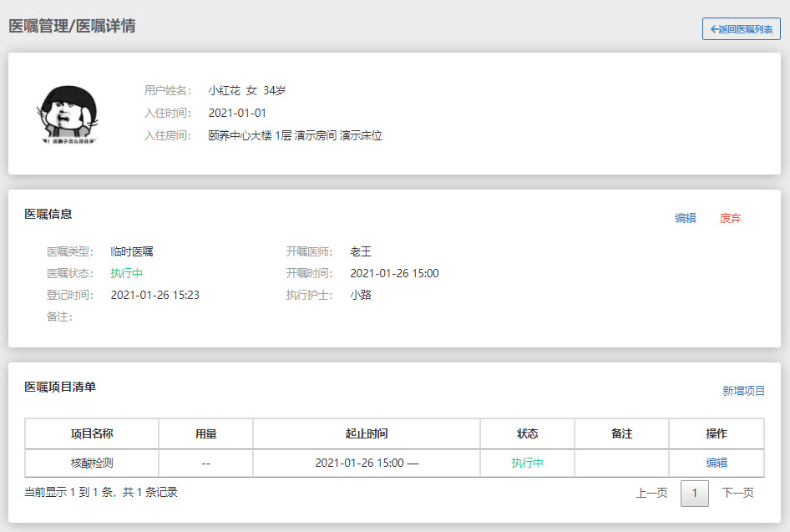Viewport: 790px width, 532px height.
Task: Click the 核酸检测 item name cell
Action: pyautogui.click(x=92, y=463)
